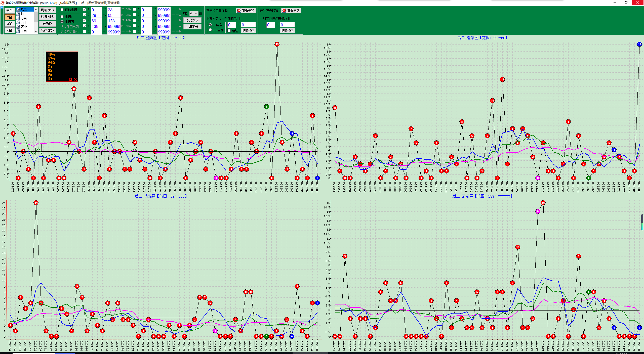
Task: Switch to the 4星 tab button
Action: point(10,30)
